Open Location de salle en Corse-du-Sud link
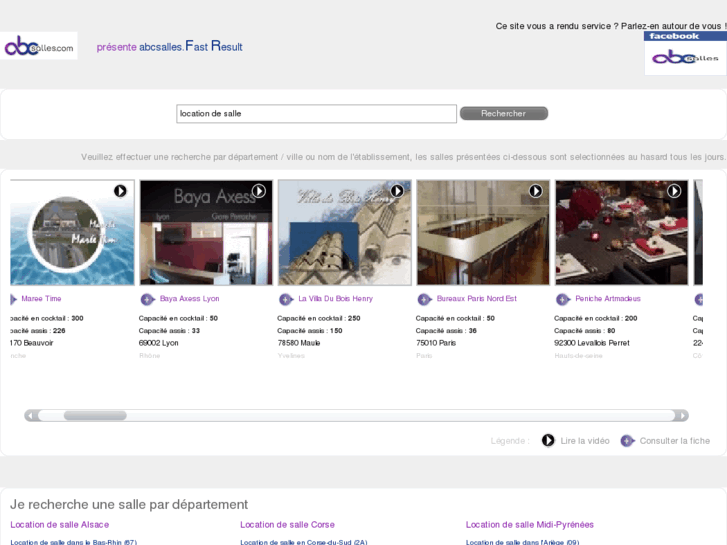727x545 pixels. 304,542
